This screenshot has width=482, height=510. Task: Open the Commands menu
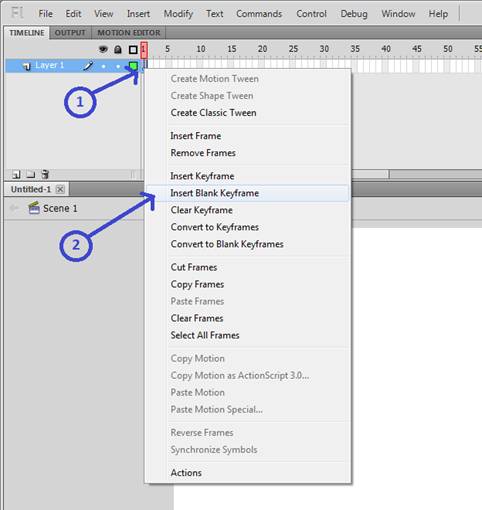(x=259, y=14)
